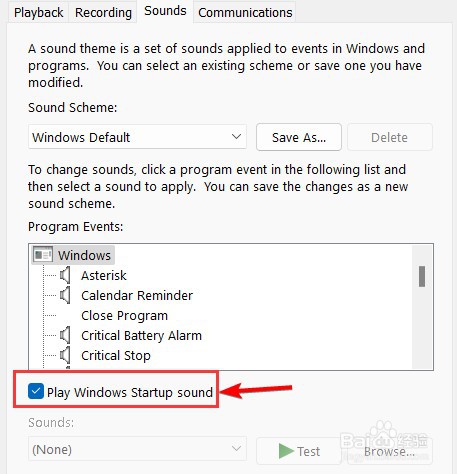Switch to the Recording tab
The width and height of the screenshot is (457, 474).
(103, 12)
